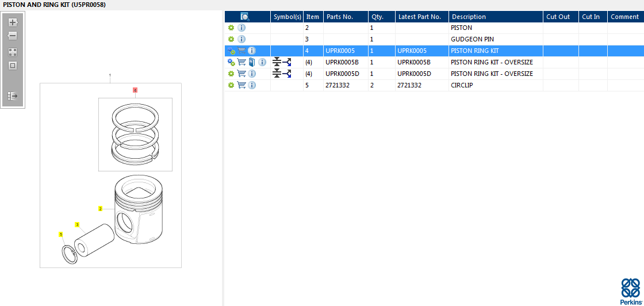The image size is (644, 306).
Task: Click latest part number 2721332
Action: pos(409,86)
